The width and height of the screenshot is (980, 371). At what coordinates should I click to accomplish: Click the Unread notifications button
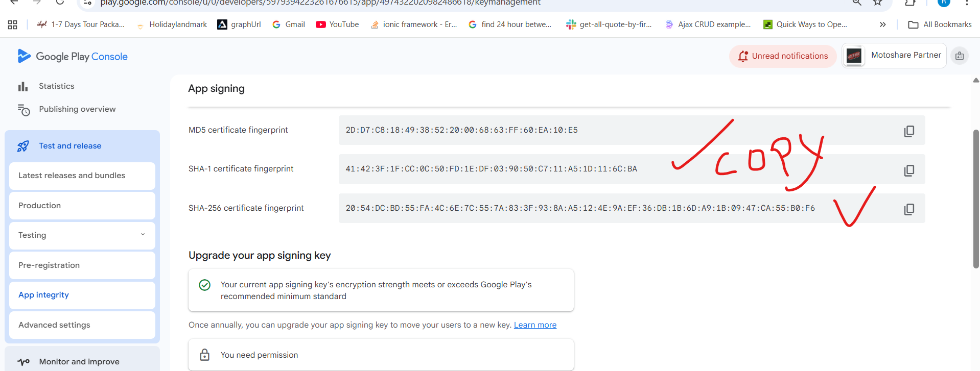coord(783,56)
